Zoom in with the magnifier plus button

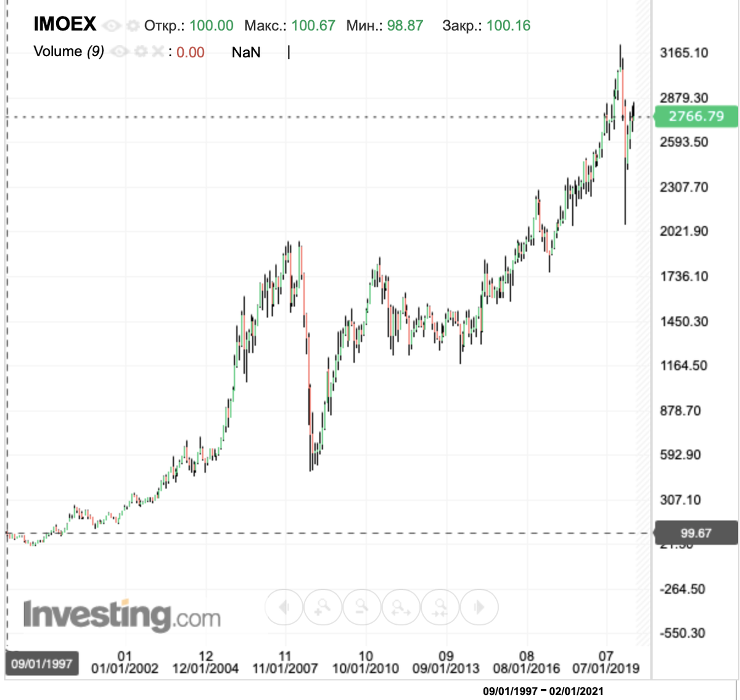point(323,607)
